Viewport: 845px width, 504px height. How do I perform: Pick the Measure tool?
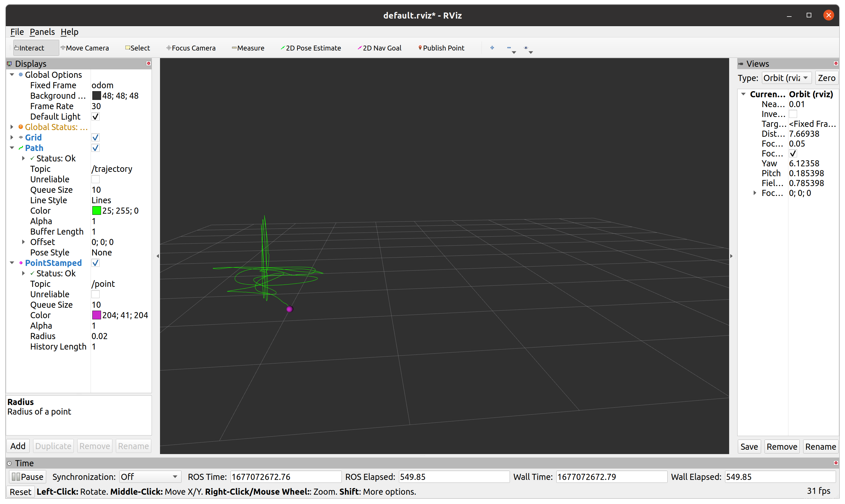248,48
